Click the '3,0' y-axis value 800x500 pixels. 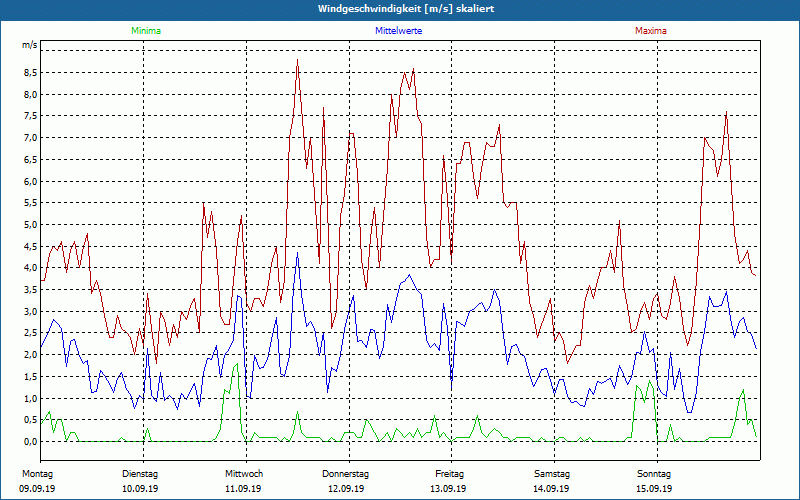click(30, 312)
